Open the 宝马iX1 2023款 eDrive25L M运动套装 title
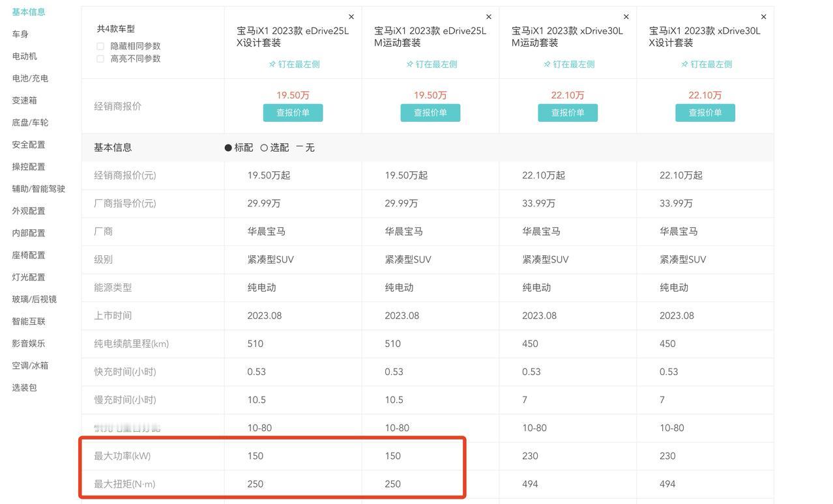This screenshot has height=504, width=833. coord(430,36)
